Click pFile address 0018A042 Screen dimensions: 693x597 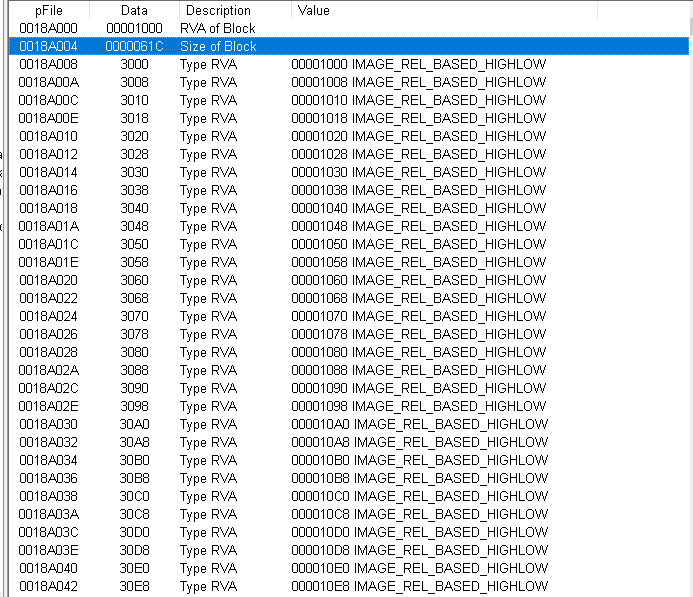pos(49,586)
